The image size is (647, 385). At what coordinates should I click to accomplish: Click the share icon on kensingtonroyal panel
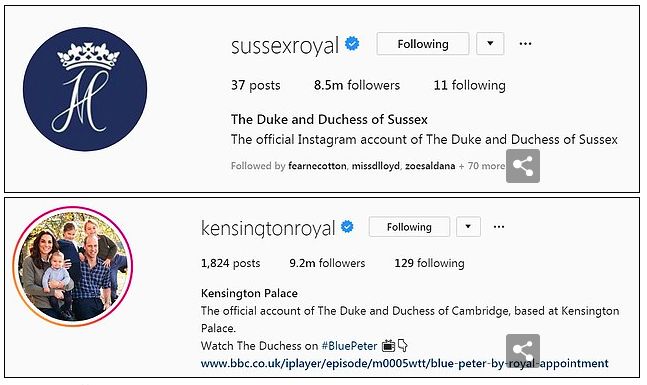point(523,350)
